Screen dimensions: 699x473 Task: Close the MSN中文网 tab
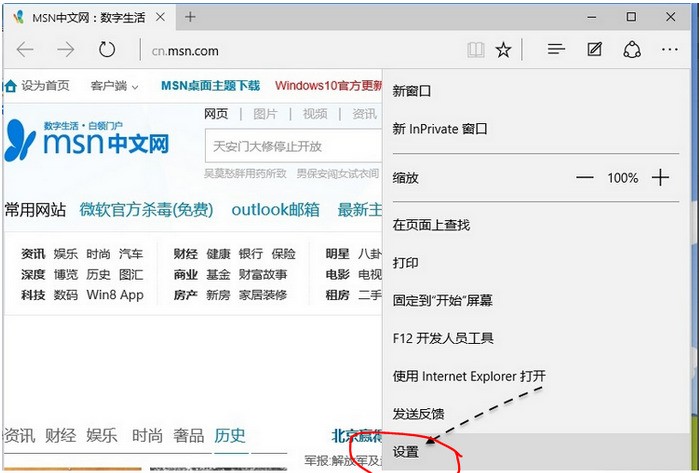(160, 17)
